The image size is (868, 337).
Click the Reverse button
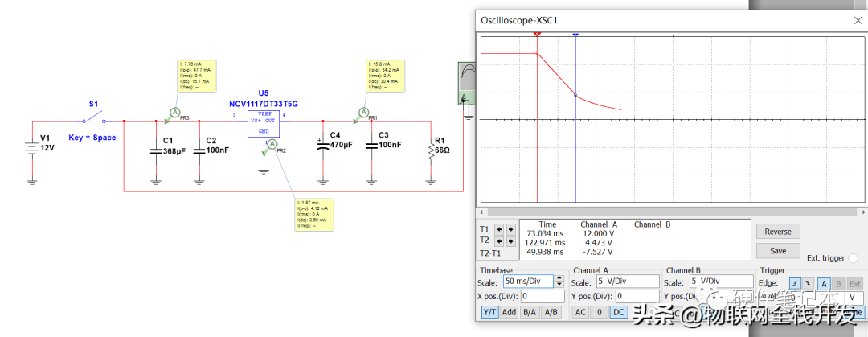(778, 232)
